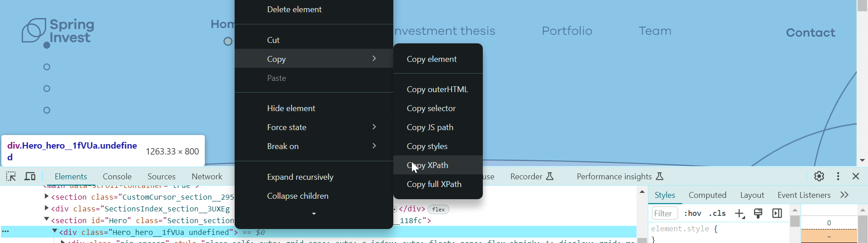Collapse the Hero_hero__1fVUa div node
868x243 pixels.
tap(55, 231)
